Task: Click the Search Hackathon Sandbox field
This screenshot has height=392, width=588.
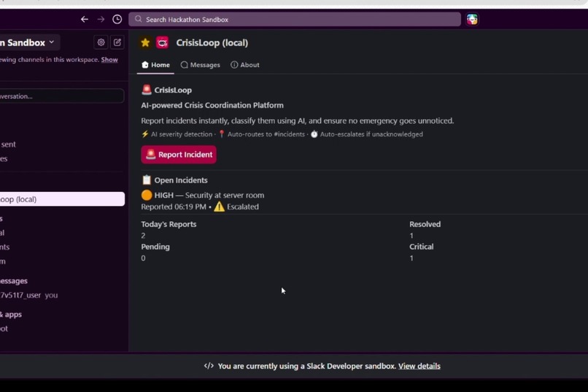Action: (295, 19)
